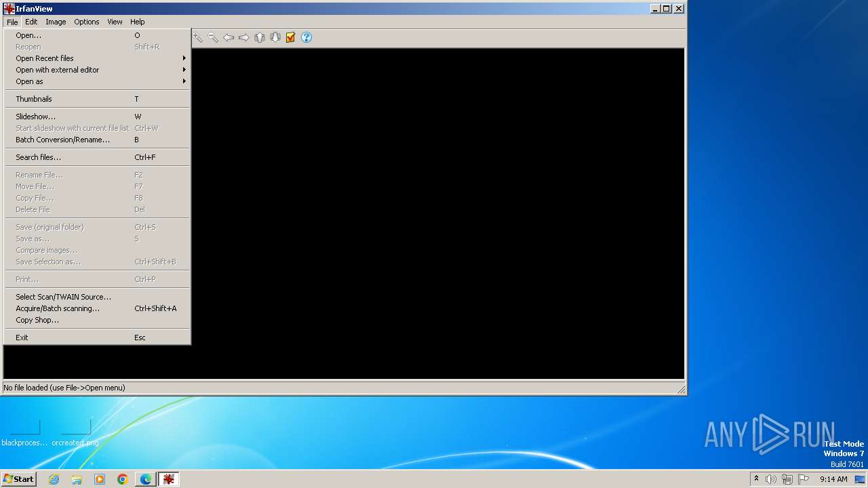Click the Zoom Out magnifier icon
This screenshot has width=868, height=488.
click(213, 37)
